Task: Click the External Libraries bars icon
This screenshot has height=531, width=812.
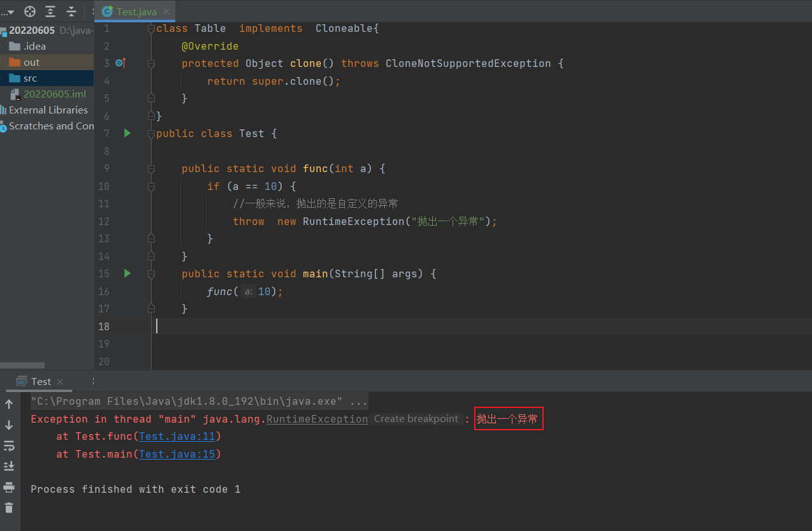Action: [3, 110]
